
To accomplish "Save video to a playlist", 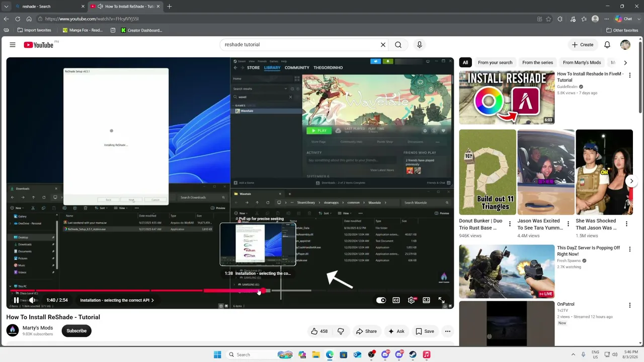I will tap(425, 331).
